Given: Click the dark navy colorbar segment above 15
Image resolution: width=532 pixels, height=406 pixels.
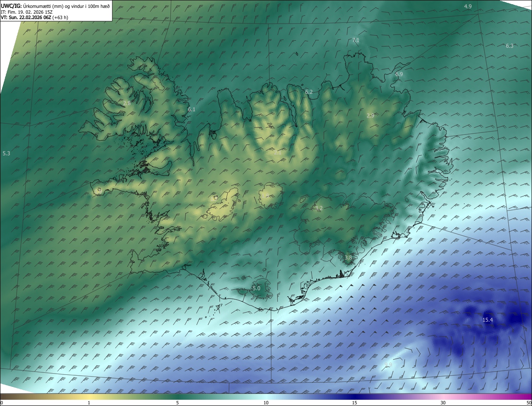Looking at the screenshot, I should (x=355, y=396).
